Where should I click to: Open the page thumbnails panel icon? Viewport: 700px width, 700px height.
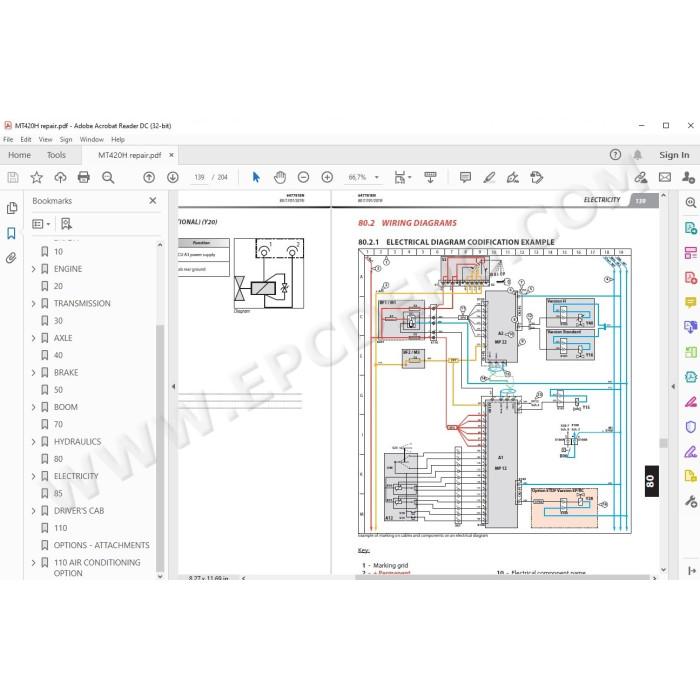click(x=12, y=208)
